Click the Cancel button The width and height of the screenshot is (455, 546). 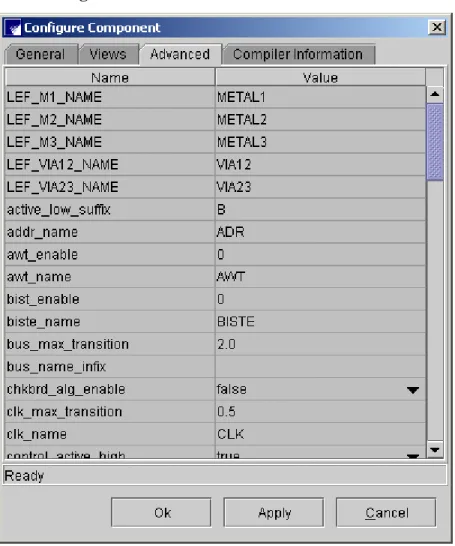(x=386, y=513)
